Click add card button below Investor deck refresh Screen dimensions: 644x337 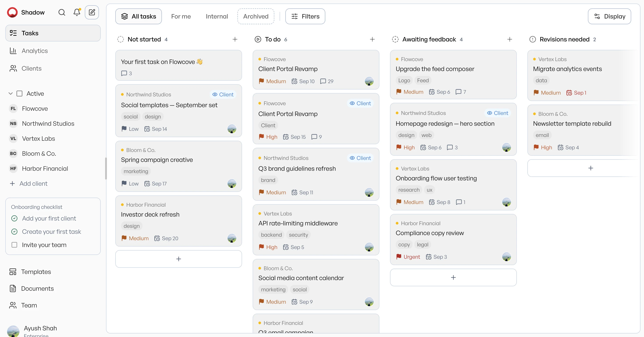tap(178, 259)
